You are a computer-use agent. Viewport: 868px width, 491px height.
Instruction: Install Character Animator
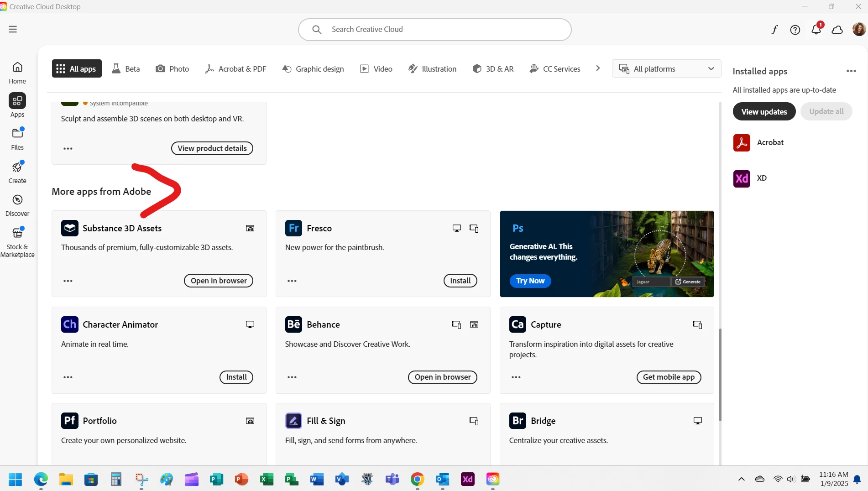[236, 377]
